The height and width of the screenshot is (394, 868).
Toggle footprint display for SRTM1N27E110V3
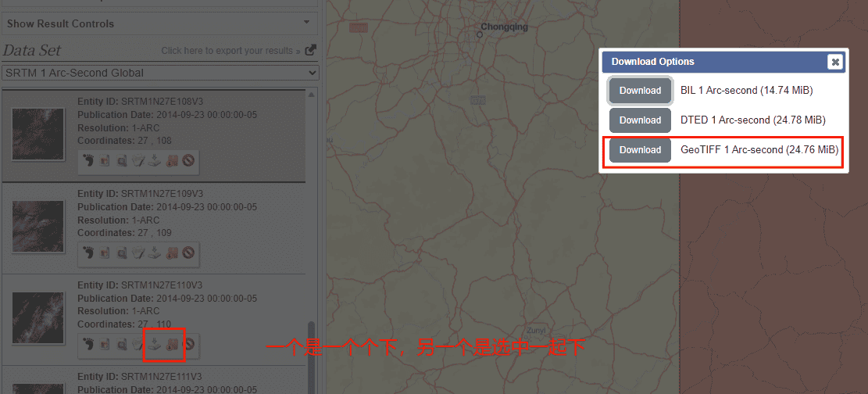(x=88, y=344)
